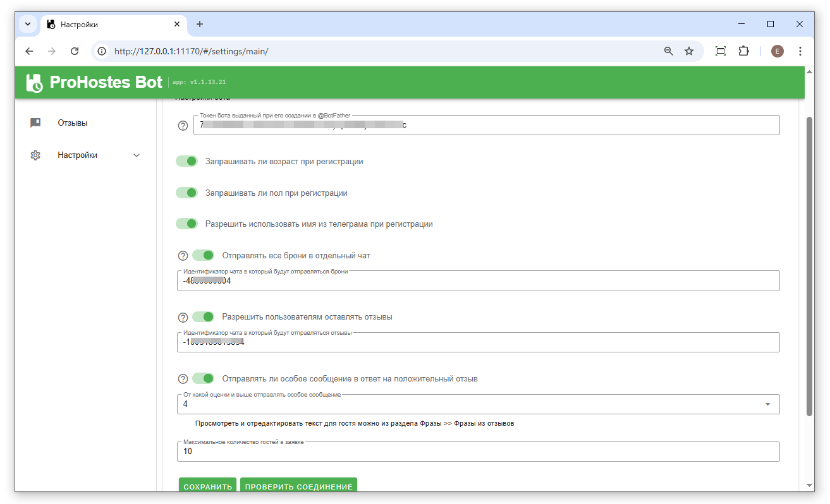Click the Отзывы sidebar chat icon
The image size is (830, 504).
pyautogui.click(x=35, y=123)
